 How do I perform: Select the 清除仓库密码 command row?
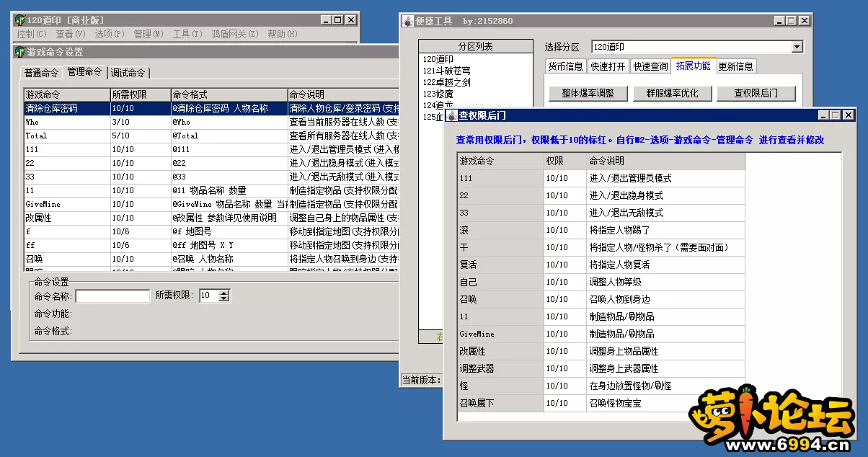pyautogui.click(x=211, y=108)
